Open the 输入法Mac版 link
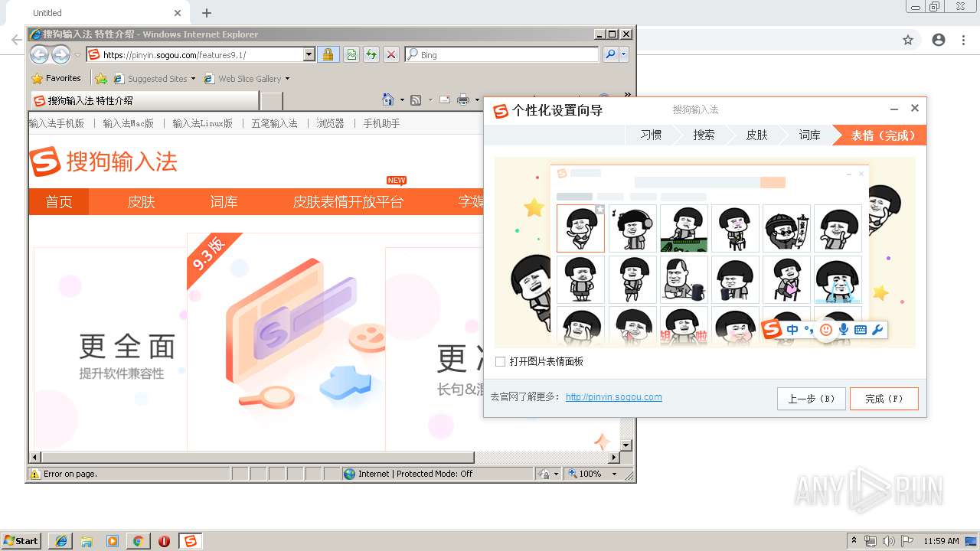 click(128, 123)
